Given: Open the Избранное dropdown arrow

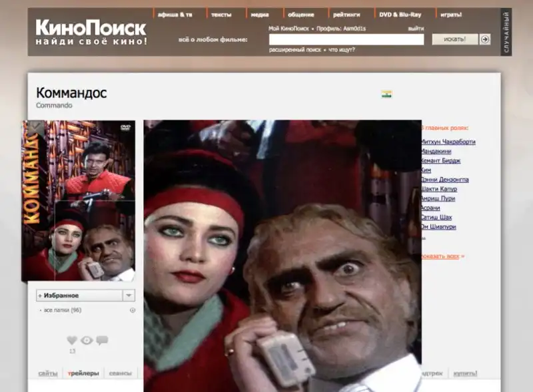Looking at the screenshot, I should coord(129,295).
